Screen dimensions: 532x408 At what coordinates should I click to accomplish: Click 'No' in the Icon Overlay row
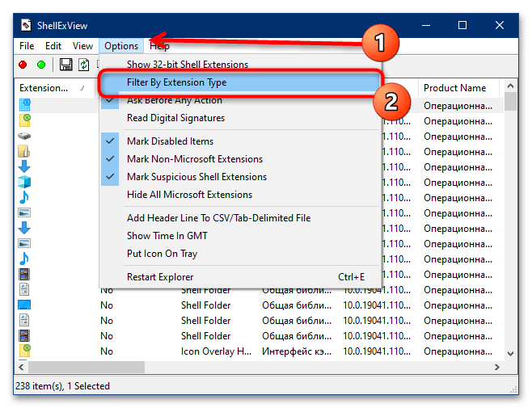(x=107, y=351)
